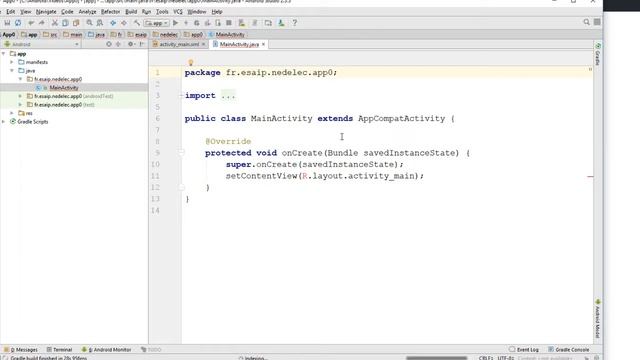Click the Redo arrow icon
The image size is (640, 360).
pyautogui.click(x=42, y=23)
